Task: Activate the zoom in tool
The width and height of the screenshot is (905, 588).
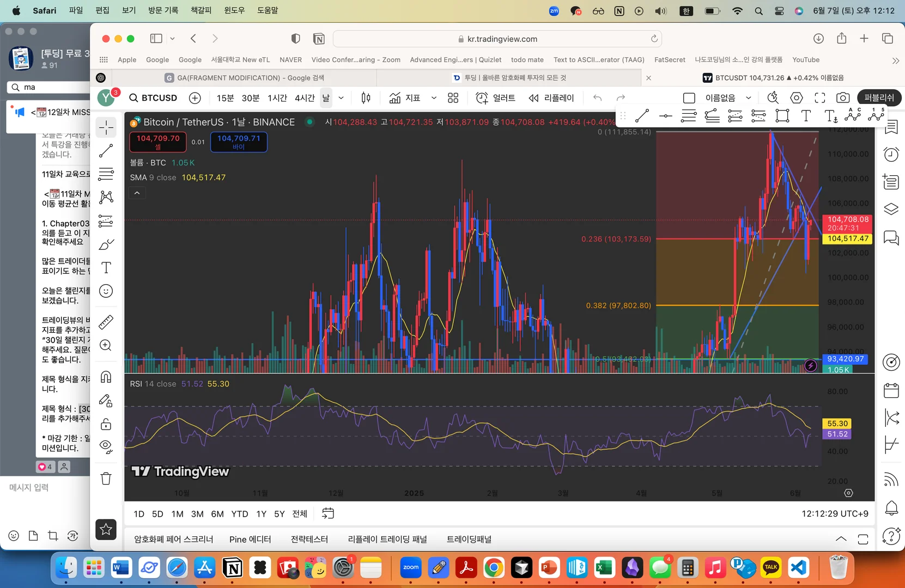Action: [x=106, y=345]
